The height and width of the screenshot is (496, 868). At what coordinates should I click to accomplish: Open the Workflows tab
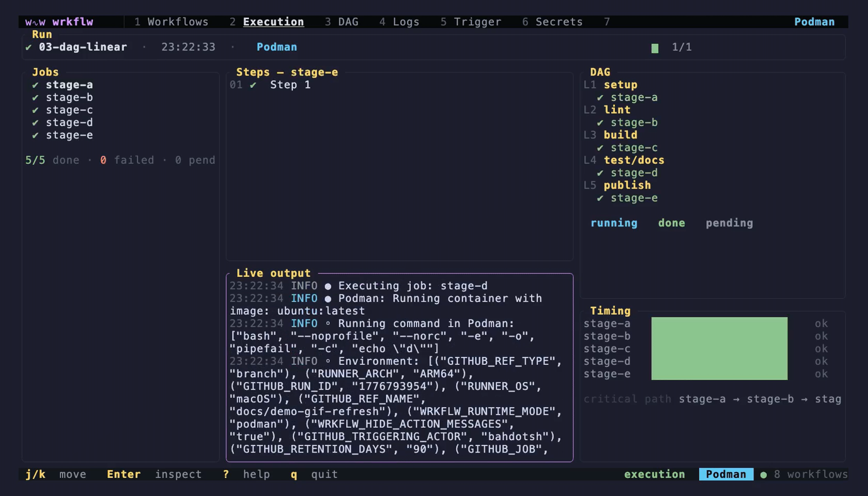(172, 22)
